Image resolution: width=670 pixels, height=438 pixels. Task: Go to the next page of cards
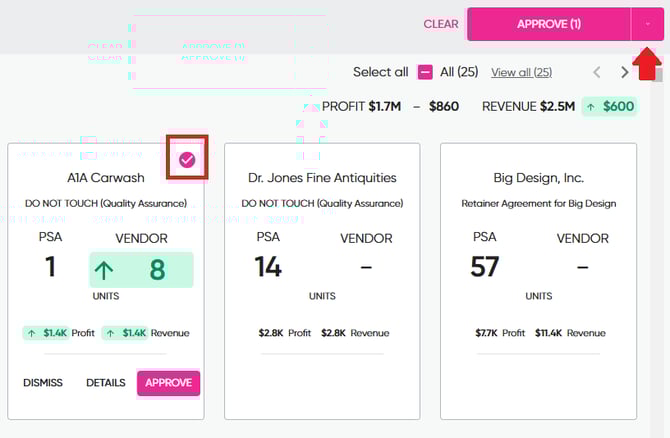coord(625,72)
